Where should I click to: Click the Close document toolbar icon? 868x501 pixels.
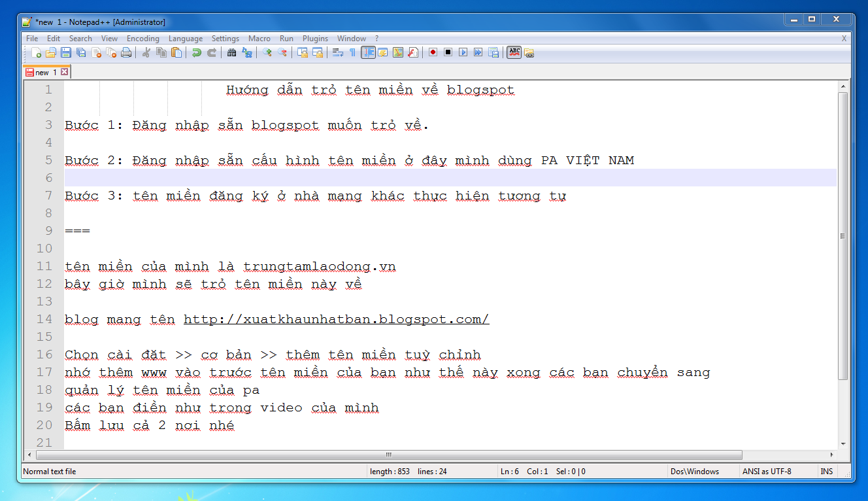[97, 52]
